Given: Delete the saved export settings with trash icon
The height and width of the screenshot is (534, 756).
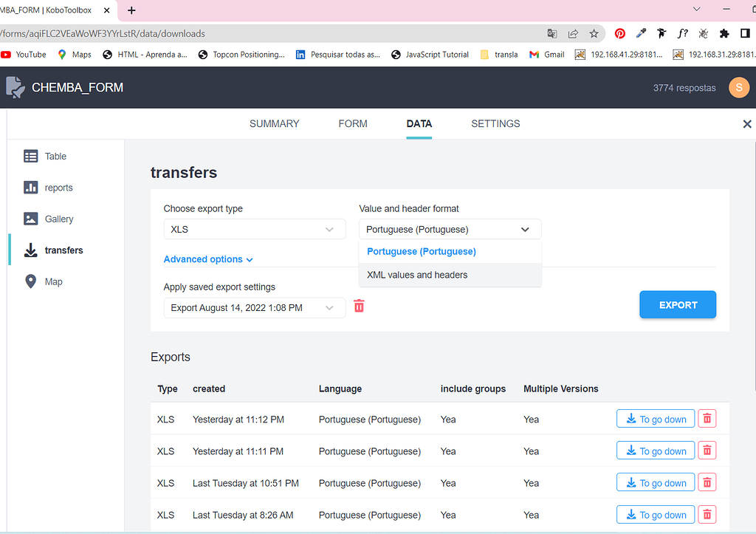Looking at the screenshot, I should (x=359, y=305).
